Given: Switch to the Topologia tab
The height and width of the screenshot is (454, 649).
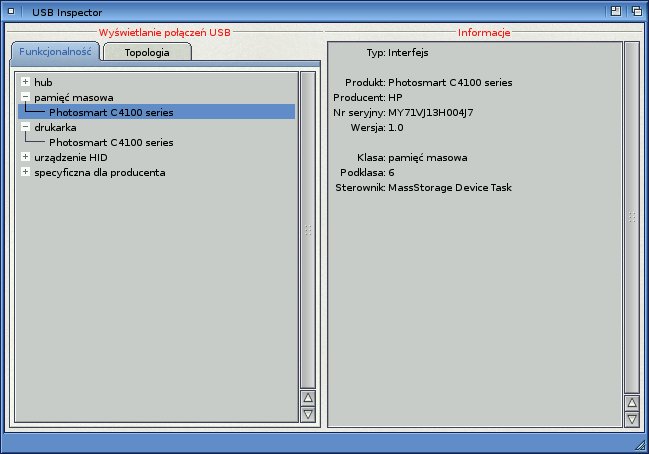Looking at the screenshot, I should point(147,52).
